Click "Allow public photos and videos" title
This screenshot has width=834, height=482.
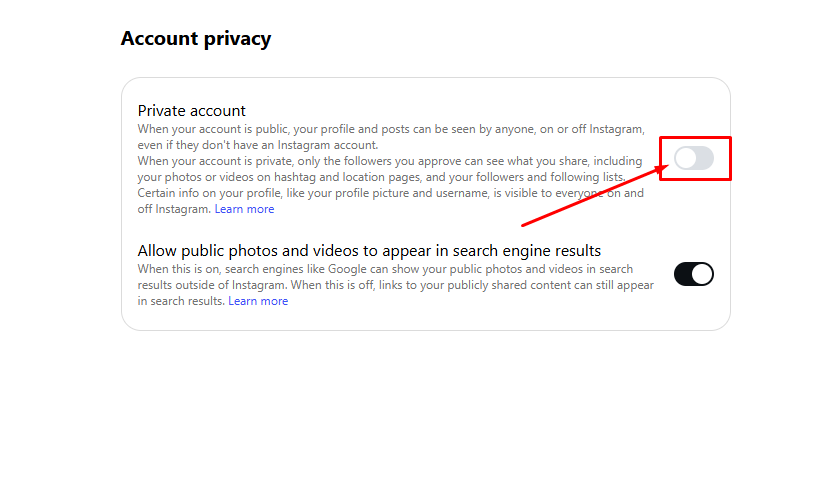(x=369, y=250)
